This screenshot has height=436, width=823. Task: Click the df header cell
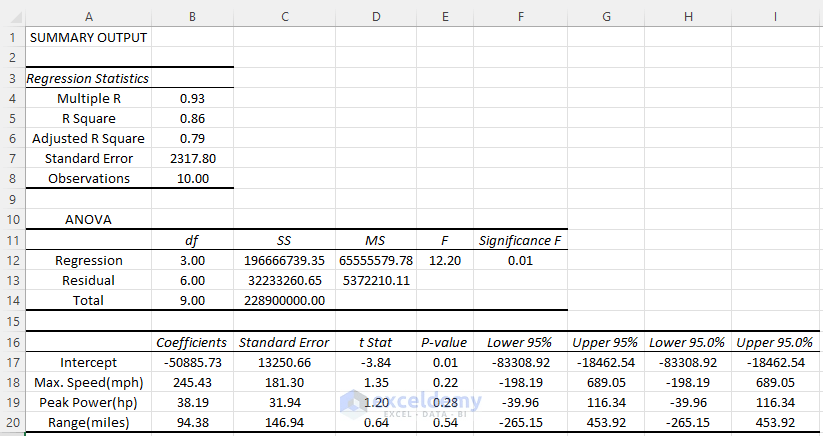click(x=193, y=240)
